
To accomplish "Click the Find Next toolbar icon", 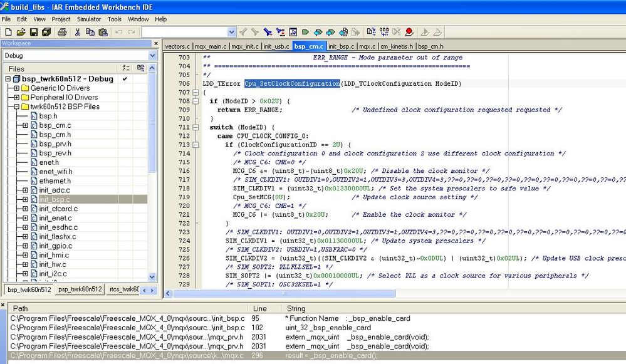I will pyautogui.click(x=255, y=32).
